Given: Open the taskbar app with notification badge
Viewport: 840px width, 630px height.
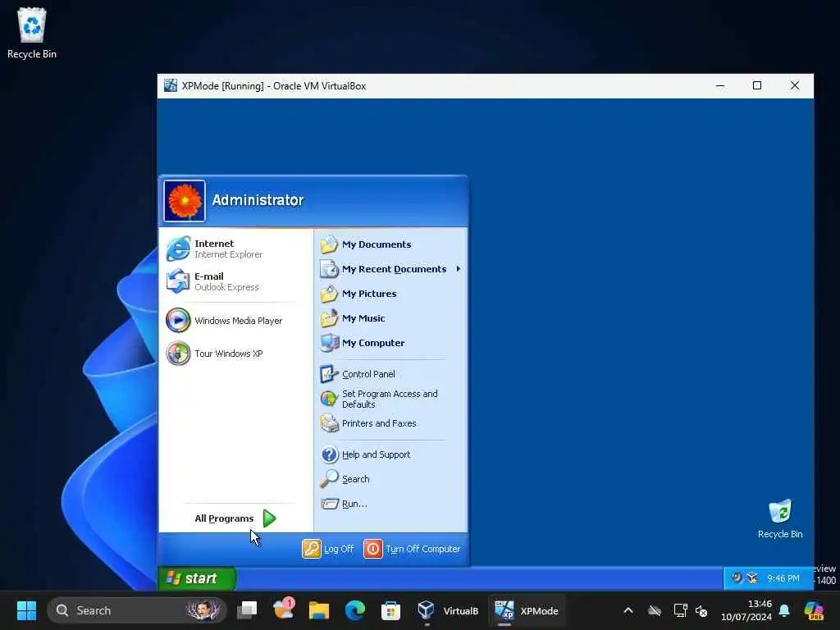Looking at the screenshot, I should (x=283, y=610).
